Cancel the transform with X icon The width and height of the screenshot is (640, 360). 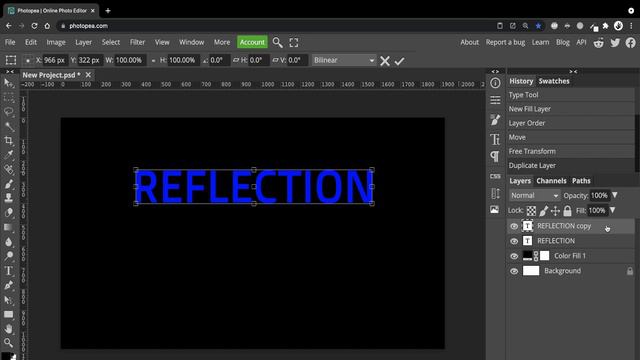[384, 61]
